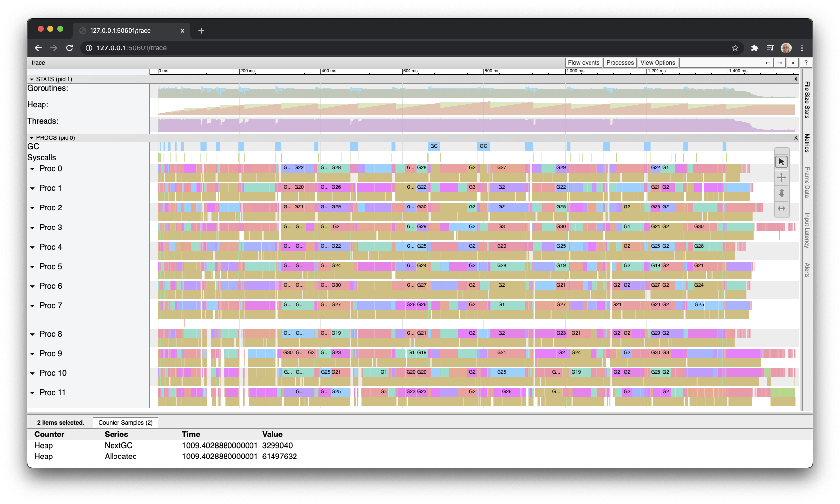Open a new browser tab
Image resolution: width=840 pixels, height=504 pixels.
click(x=201, y=31)
